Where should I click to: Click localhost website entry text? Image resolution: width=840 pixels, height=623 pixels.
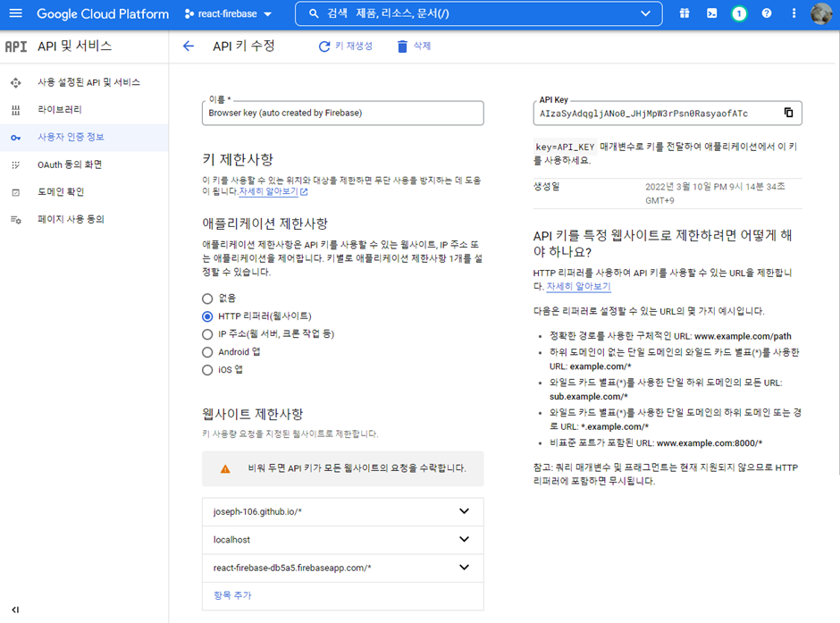(x=231, y=540)
